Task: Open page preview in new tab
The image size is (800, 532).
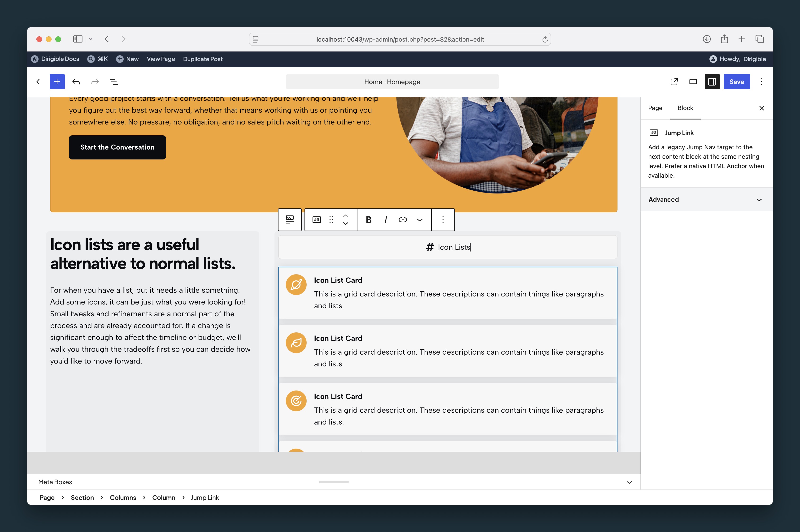Action: [674, 82]
